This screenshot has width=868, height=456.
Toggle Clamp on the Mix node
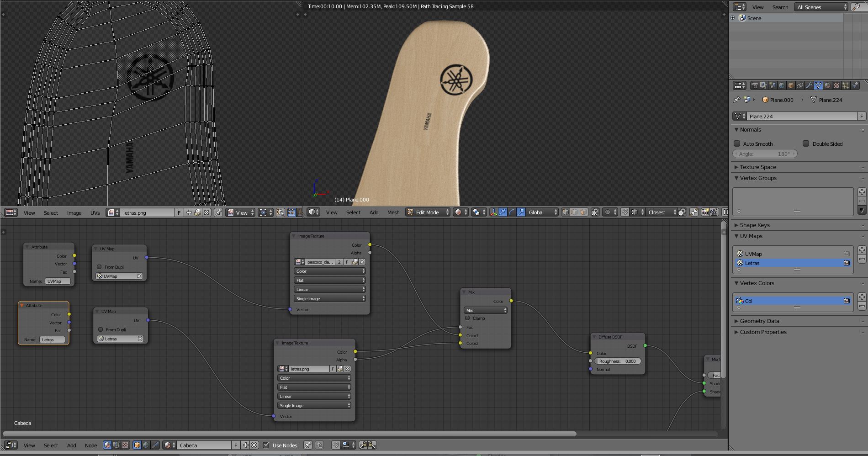pyautogui.click(x=467, y=318)
